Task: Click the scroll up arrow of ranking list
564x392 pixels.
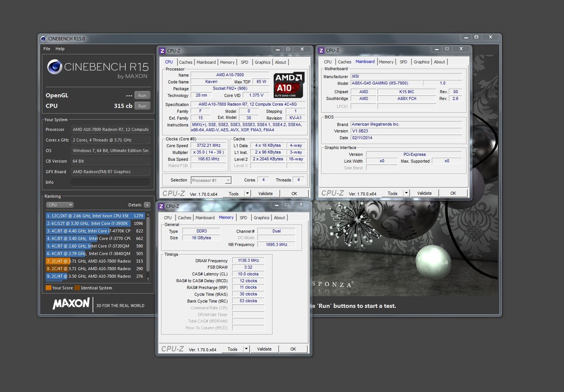Action: click(x=148, y=214)
